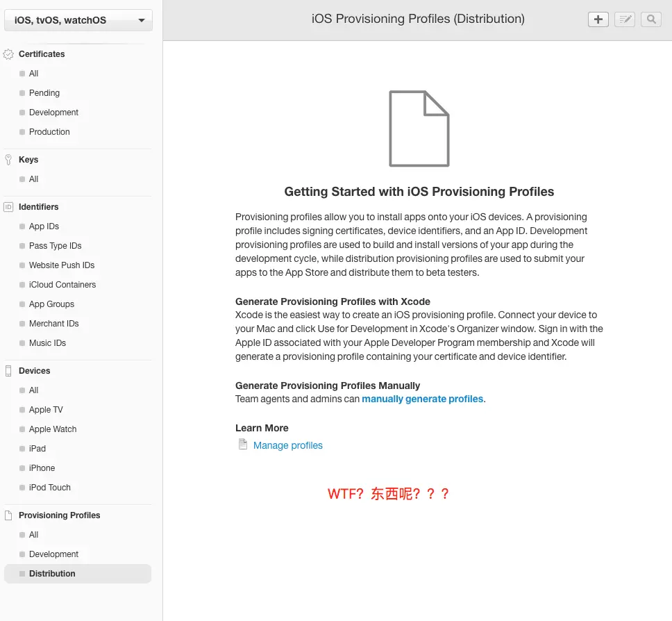Click the Provisioning Profiles section heading
The height and width of the screenshot is (621, 672).
point(59,515)
